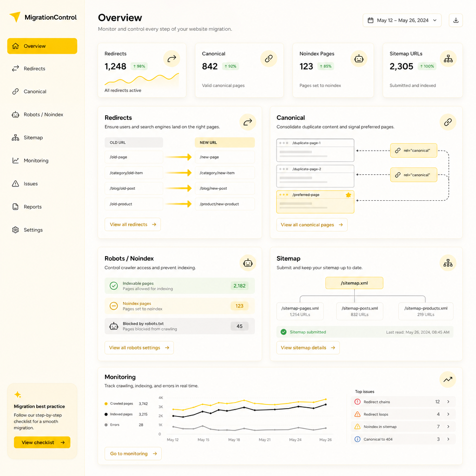Viewport: 476px width, 476px height.
Task: Open Issues in the sidebar
Action: click(x=42, y=184)
